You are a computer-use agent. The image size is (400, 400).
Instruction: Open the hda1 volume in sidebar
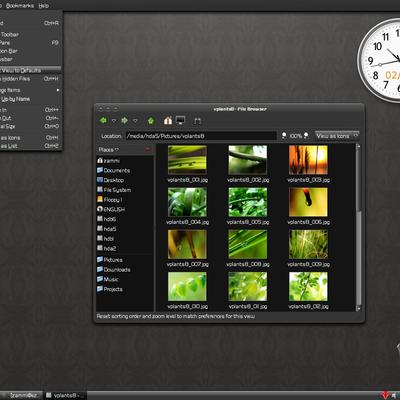[125, 239]
